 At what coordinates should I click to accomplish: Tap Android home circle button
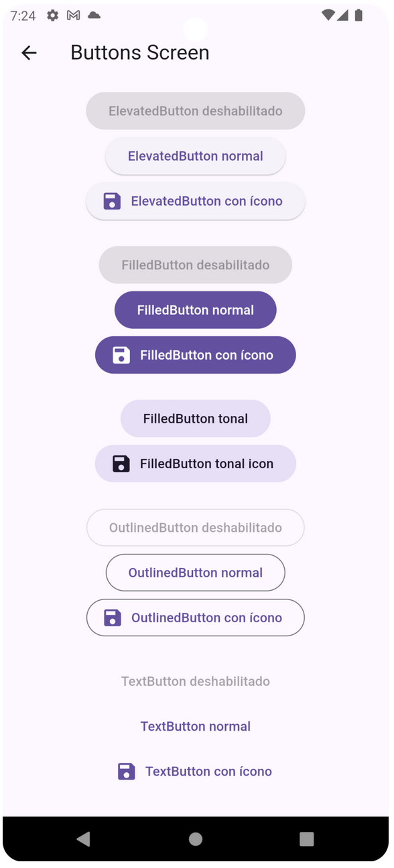point(196,839)
